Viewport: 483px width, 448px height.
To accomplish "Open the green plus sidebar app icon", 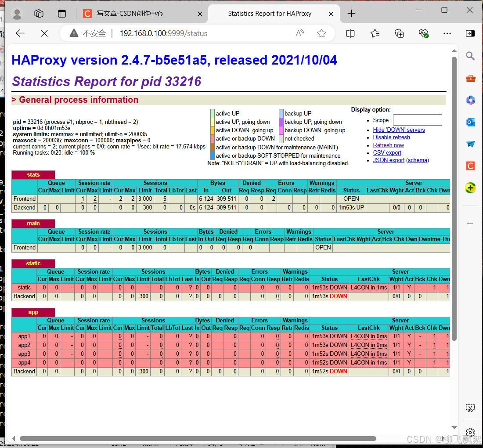I will pyautogui.click(x=470, y=188).
